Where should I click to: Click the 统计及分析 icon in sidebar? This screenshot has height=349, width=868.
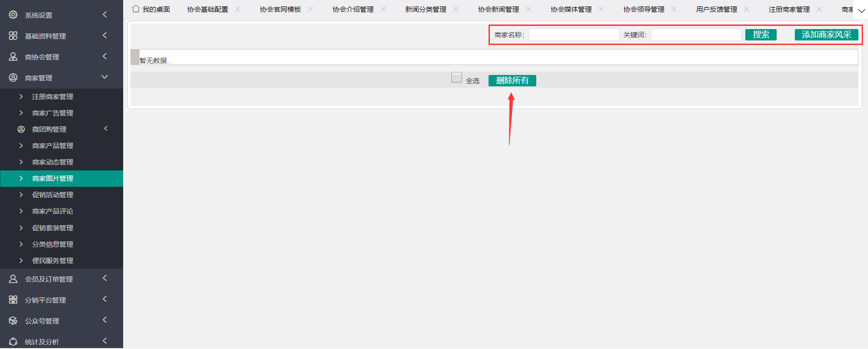point(13,341)
